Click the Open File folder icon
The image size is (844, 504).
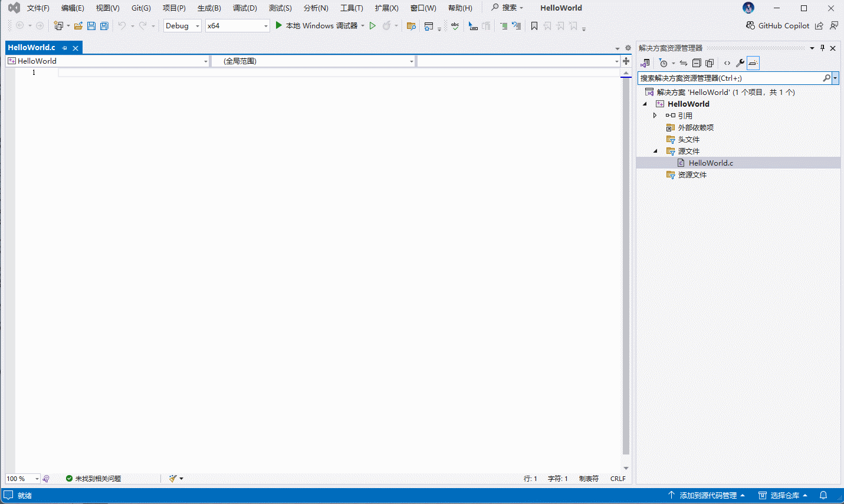pos(78,26)
